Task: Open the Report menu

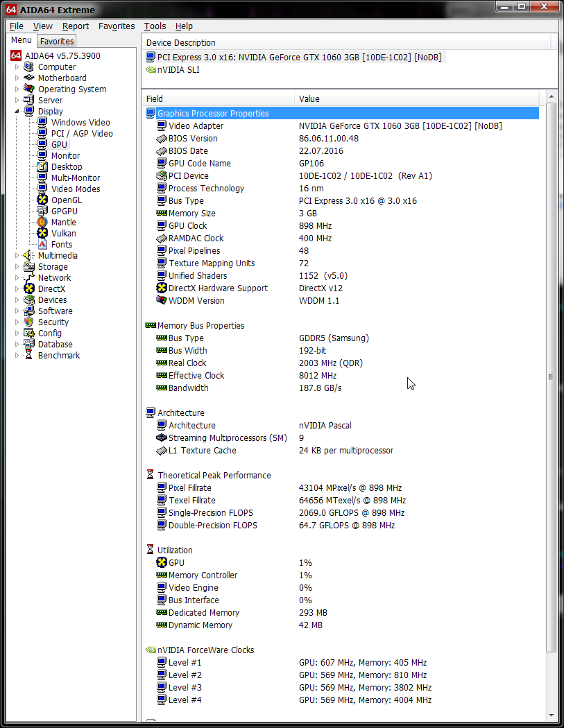Action: tap(75, 26)
